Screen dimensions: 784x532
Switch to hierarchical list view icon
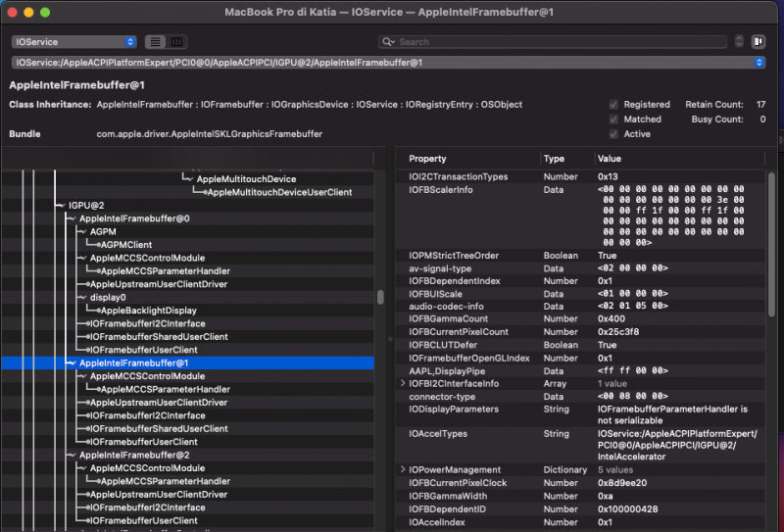(x=156, y=42)
